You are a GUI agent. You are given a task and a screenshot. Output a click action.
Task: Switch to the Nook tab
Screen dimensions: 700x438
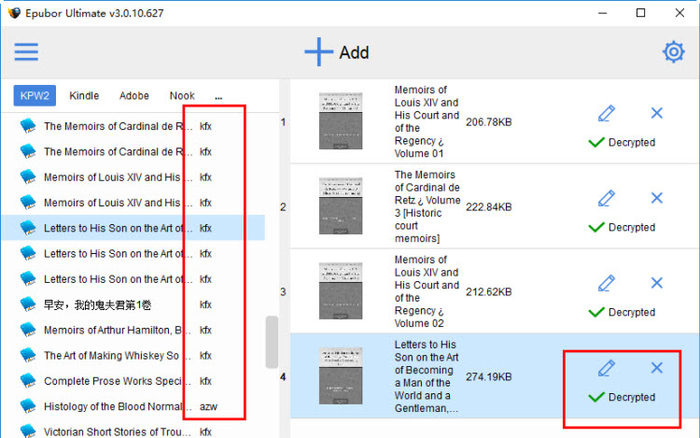182,96
